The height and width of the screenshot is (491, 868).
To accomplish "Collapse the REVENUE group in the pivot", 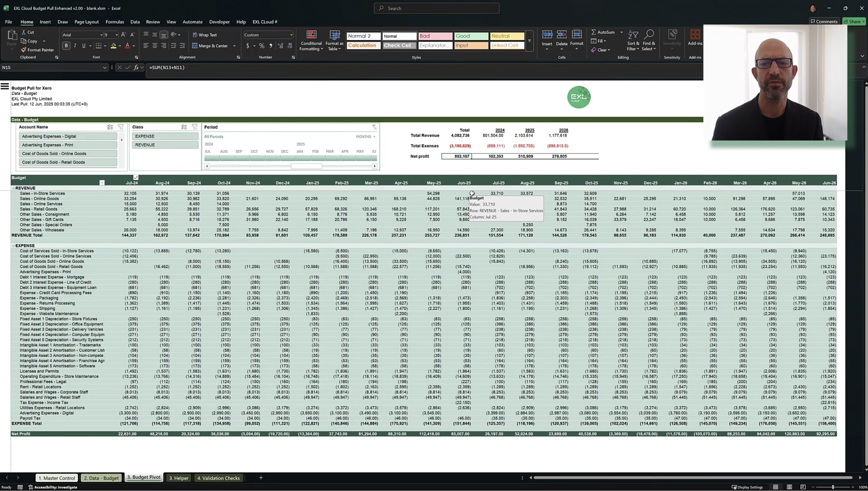I will (13, 188).
